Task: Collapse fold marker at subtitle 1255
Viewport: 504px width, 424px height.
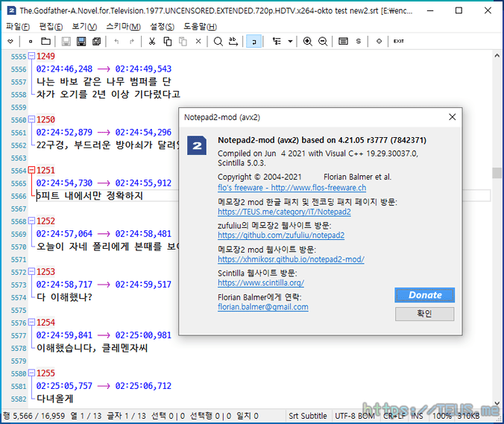Action: (31, 373)
